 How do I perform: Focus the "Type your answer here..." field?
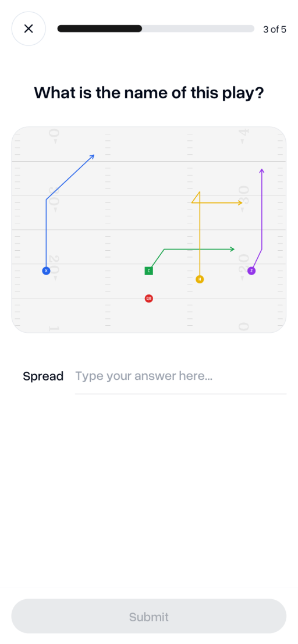pyautogui.click(x=180, y=376)
